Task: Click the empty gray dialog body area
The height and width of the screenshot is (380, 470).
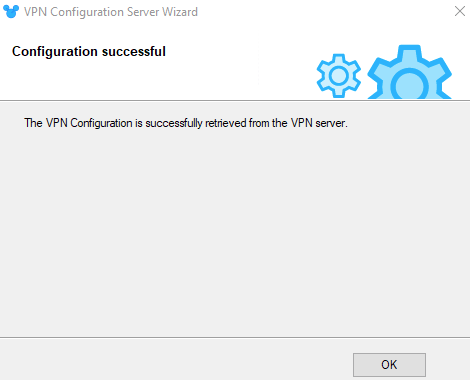Action: 235,233
